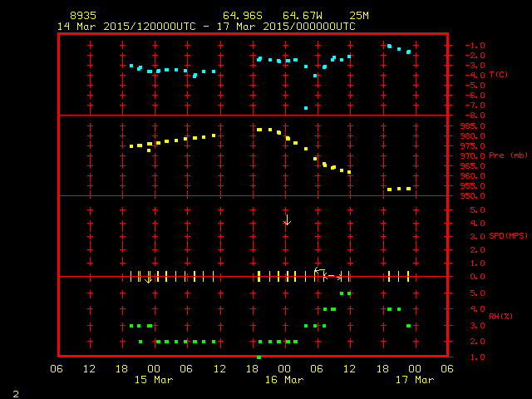The height and width of the screenshot is (399, 532).
Task: Click "1.0" at the bottom of RH axis
Action: point(477,357)
